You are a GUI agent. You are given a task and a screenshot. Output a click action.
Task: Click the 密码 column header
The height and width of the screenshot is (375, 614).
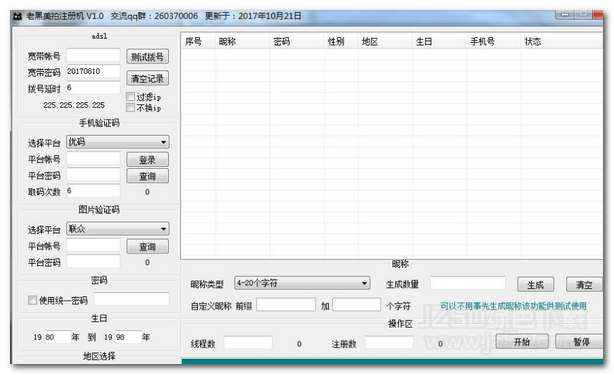tap(297, 41)
